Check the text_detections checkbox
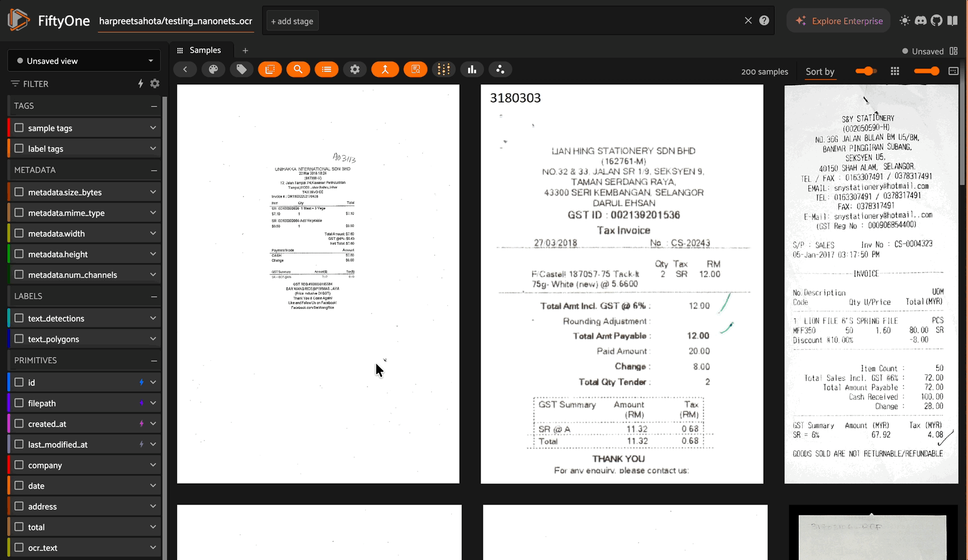Viewport: 968px width, 560px height. pos(19,318)
